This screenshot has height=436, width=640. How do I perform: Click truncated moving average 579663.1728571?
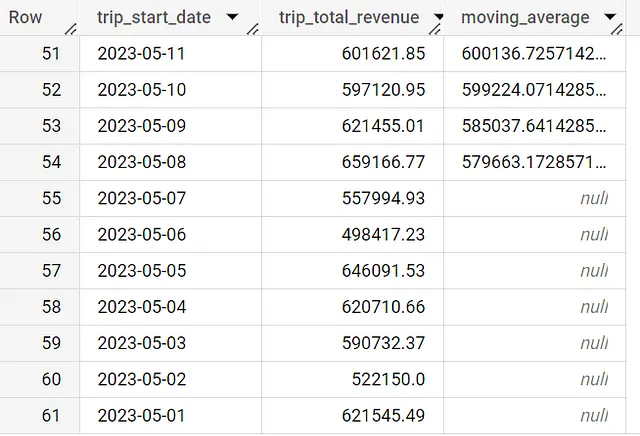[x=533, y=162]
